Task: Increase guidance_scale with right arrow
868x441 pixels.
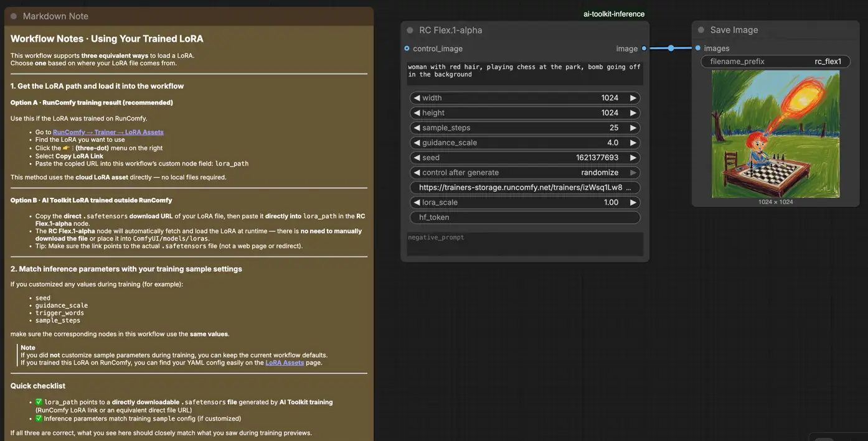Action: click(x=633, y=142)
